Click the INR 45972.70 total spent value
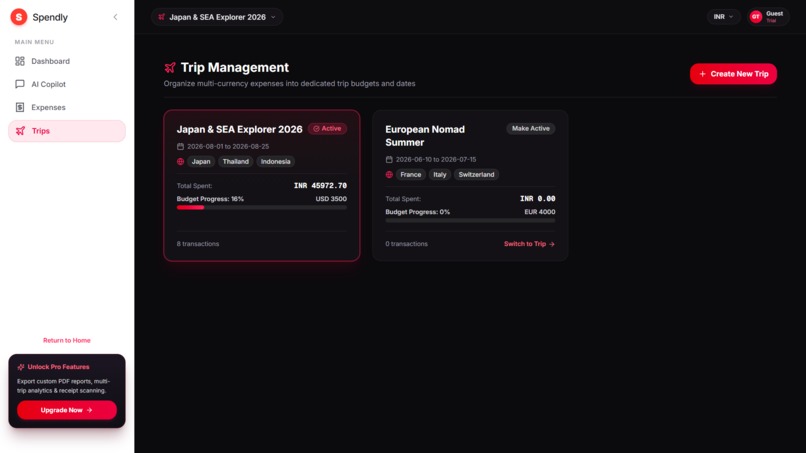The image size is (806, 453). 320,186
